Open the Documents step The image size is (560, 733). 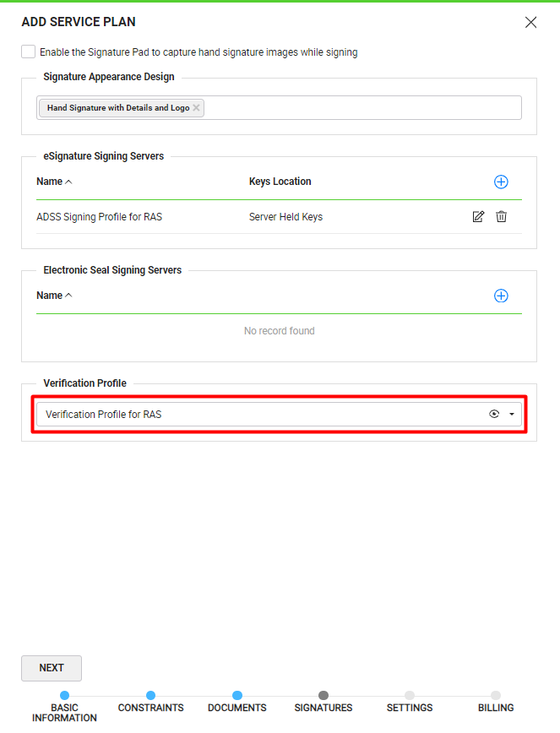(237, 696)
